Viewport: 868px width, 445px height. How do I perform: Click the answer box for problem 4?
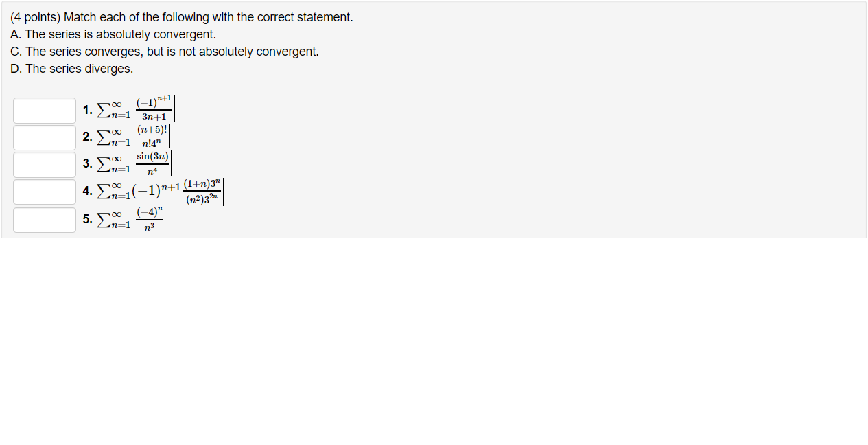44,192
